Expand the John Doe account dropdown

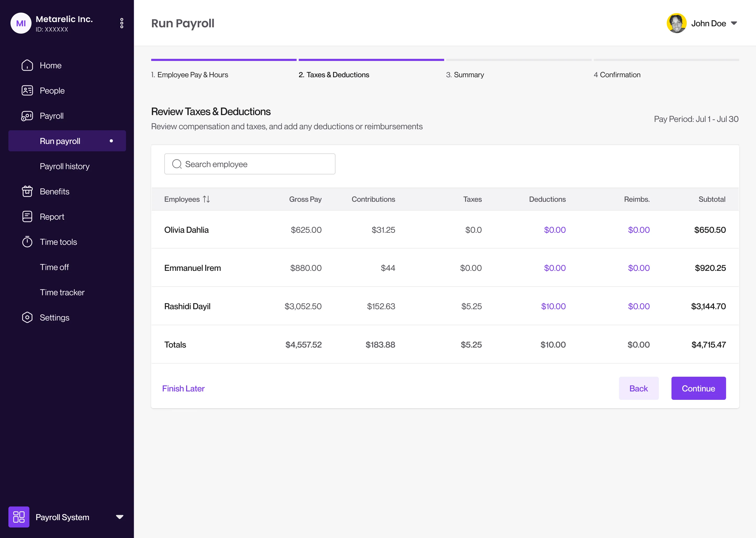(x=734, y=23)
